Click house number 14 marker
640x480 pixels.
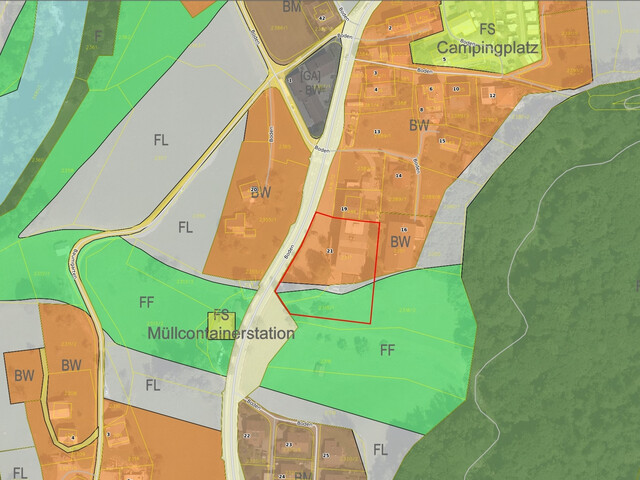point(398,175)
